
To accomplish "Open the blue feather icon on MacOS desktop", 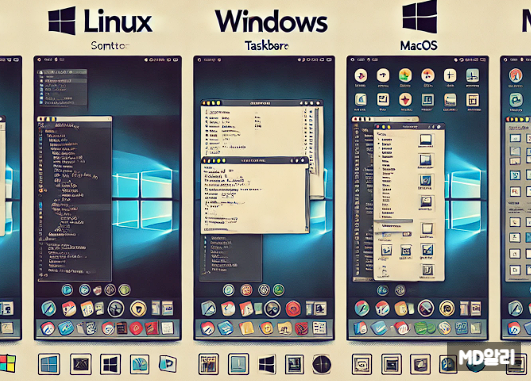I will pyautogui.click(x=360, y=100).
